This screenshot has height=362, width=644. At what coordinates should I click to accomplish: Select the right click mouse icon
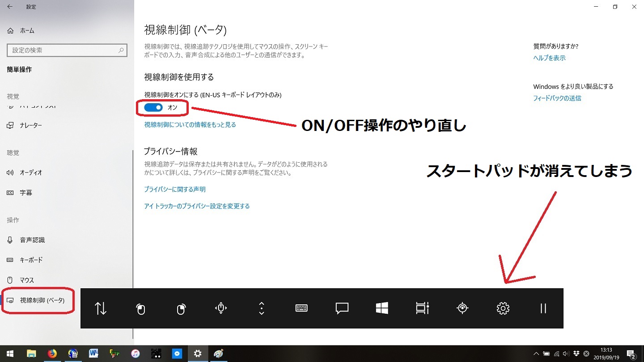(181, 308)
